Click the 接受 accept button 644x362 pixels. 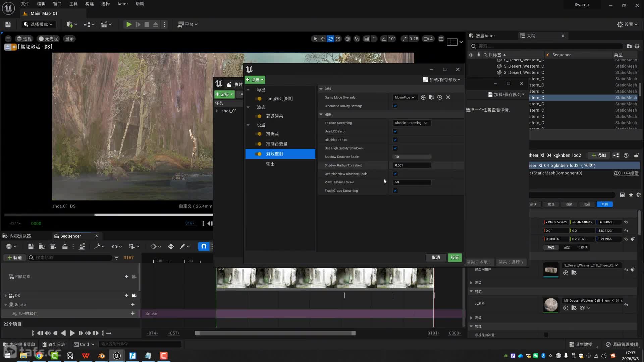pyautogui.click(x=454, y=257)
